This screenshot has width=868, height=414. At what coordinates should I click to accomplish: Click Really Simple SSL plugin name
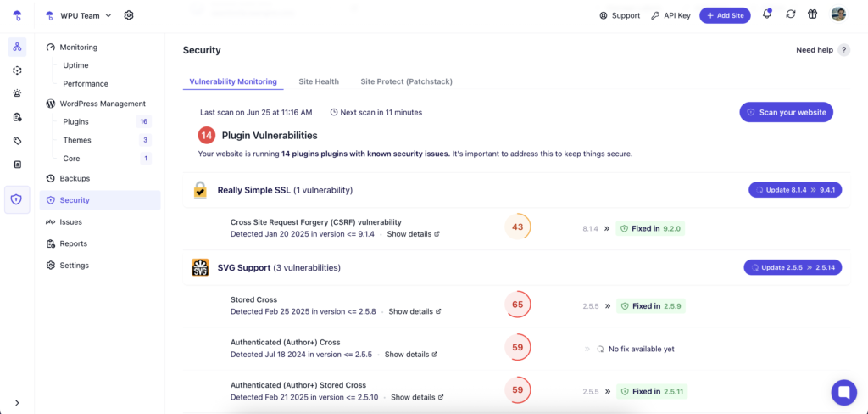[x=253, y=190]
